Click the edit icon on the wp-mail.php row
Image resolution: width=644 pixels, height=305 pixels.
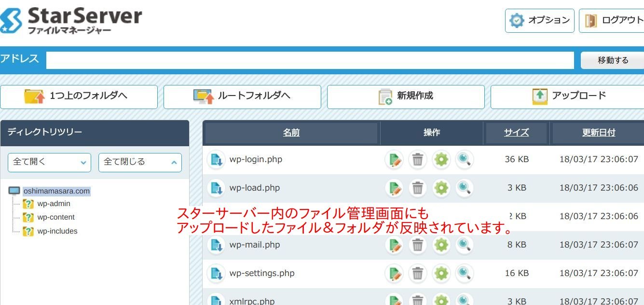[x=394, y=245]
